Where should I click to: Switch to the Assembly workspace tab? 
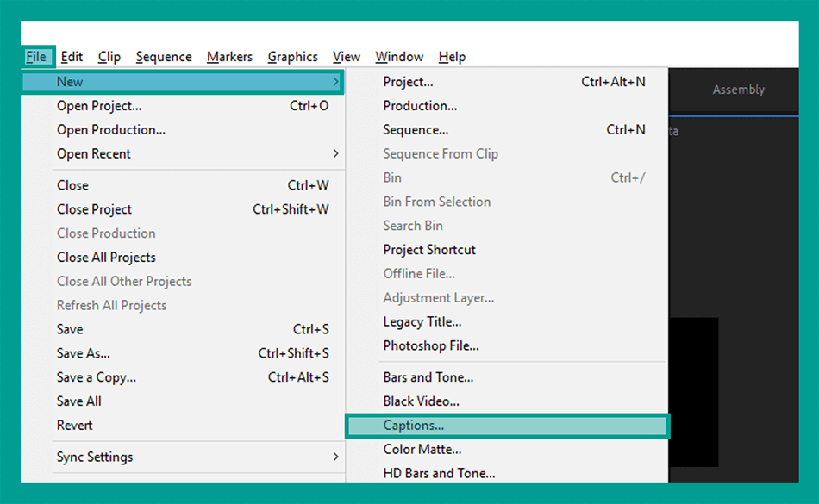[738, 90]
